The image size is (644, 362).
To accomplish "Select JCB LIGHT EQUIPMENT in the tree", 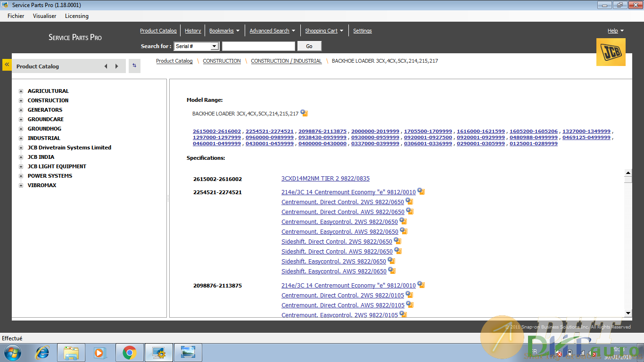I will click(x=57, y=166).
